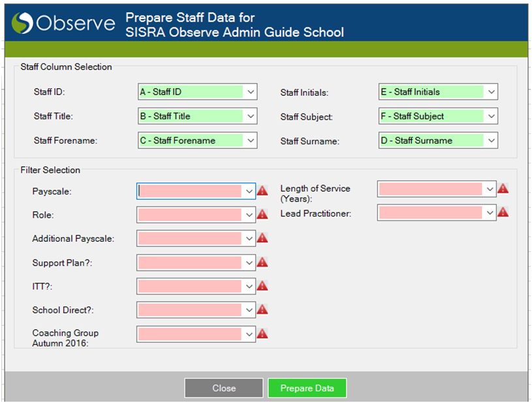The image size is (532, 403).
Task: Click warning icon beside School Direct?
Action: 262,309
